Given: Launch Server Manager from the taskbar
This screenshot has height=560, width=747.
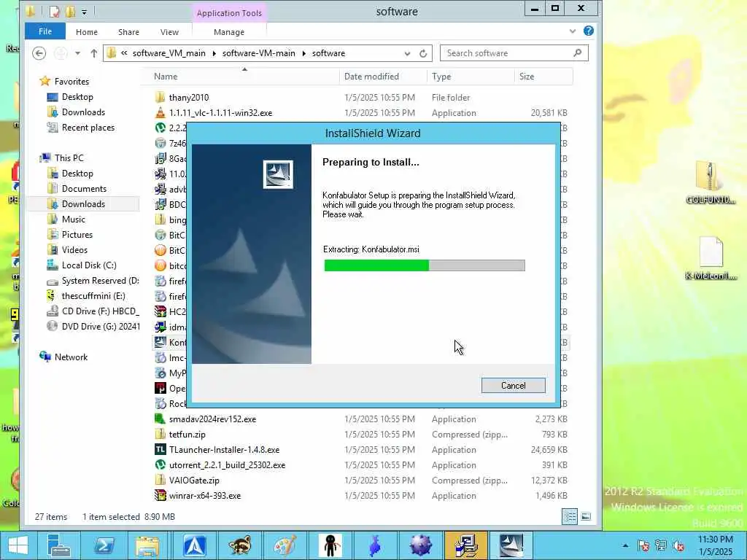Looking at the screenshot, I should [58, 545].
